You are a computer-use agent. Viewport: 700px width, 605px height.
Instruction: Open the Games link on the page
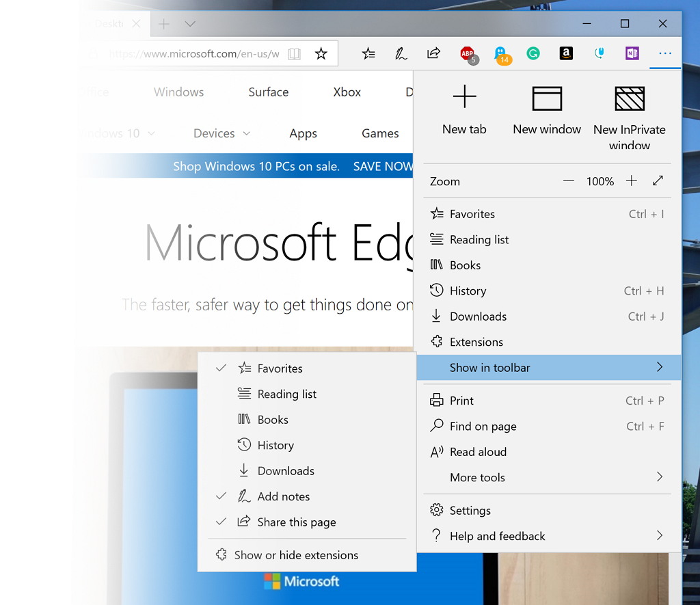(x=380, y=133)
